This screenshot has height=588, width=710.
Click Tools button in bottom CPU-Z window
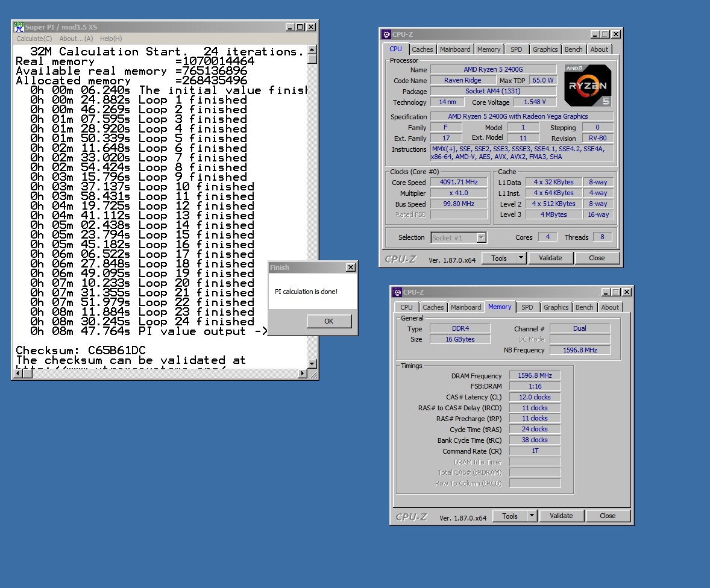pyautogui.click(x=509, y=516)
